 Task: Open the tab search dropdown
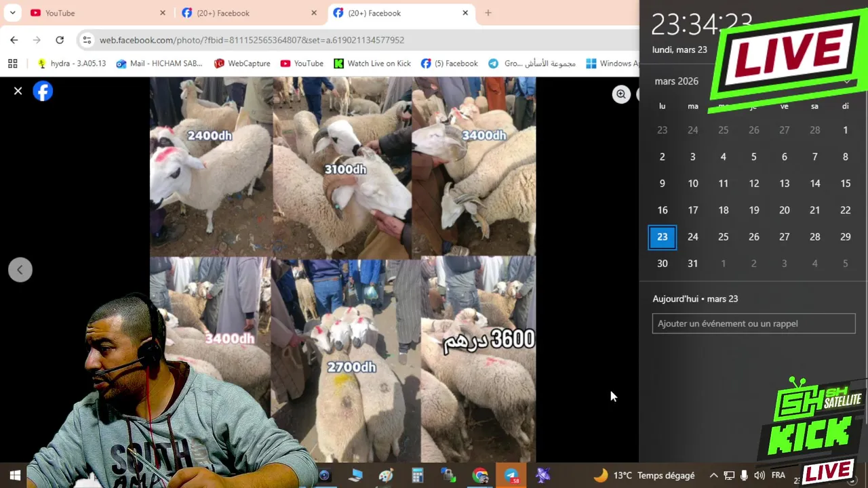click(x=12, y=13)
